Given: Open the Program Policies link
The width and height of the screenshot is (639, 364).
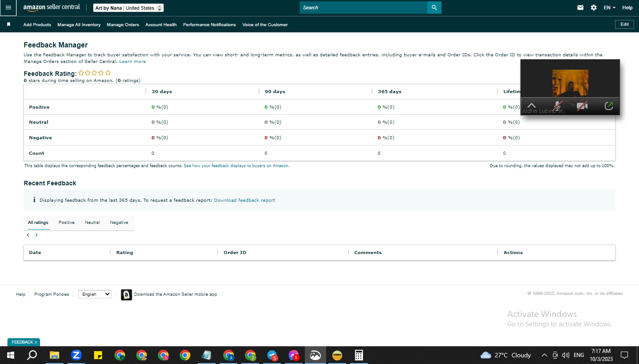Looking at the screenshot, I should 52,294.
